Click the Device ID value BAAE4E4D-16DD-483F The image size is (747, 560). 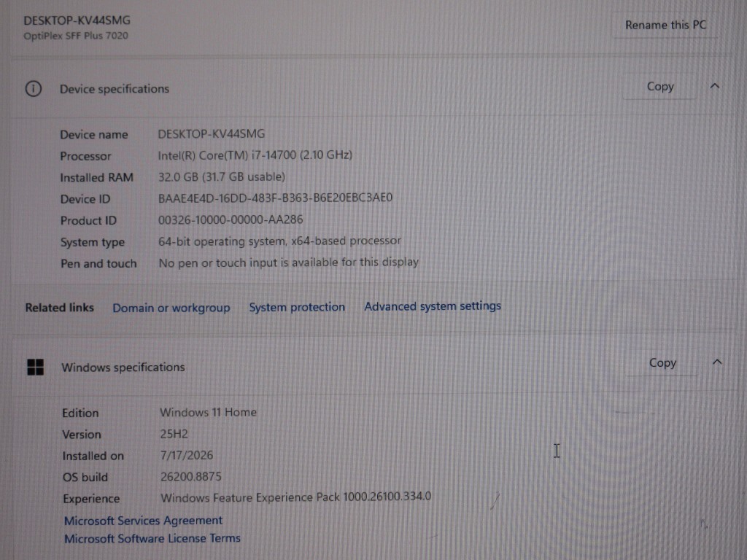click(275, 198)
